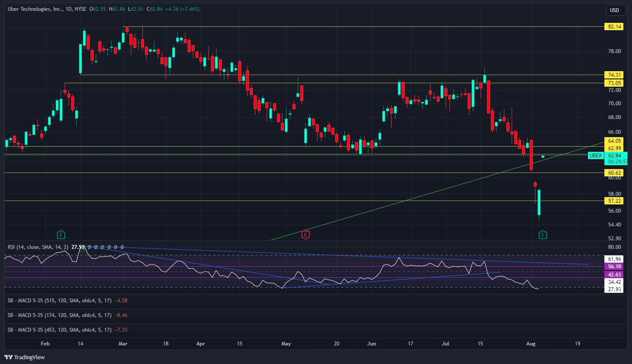Select the 82.14 price line label
632x364 pixels.
click(x=614, y=27)
